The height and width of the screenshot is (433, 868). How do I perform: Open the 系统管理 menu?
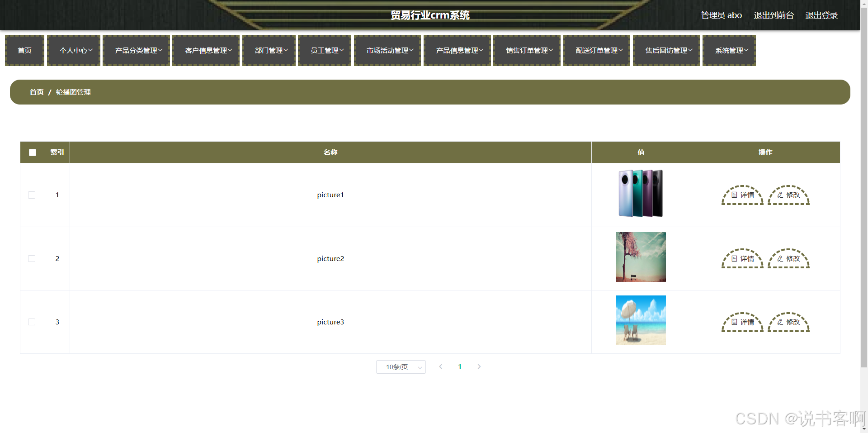pyautogui.click(x=729, y=51)
